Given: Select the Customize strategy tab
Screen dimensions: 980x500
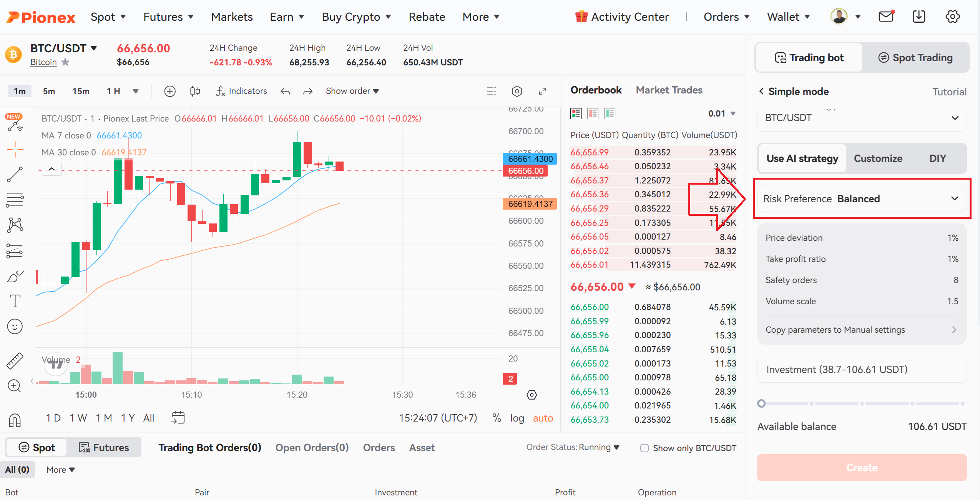Looking at the screenshot, I should coord(878,158).
